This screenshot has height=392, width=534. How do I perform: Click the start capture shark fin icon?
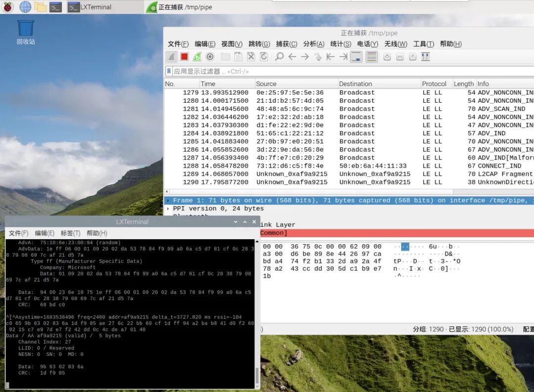pos(171,57)
